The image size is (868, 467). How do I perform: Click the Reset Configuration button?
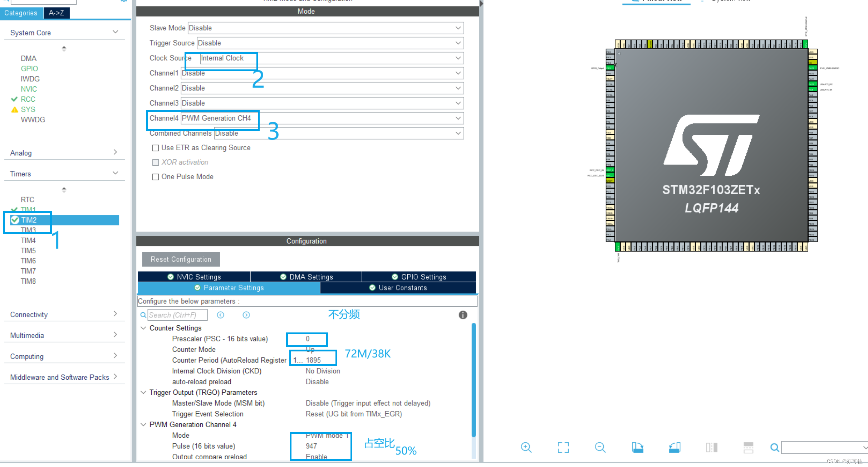point(181,259)
